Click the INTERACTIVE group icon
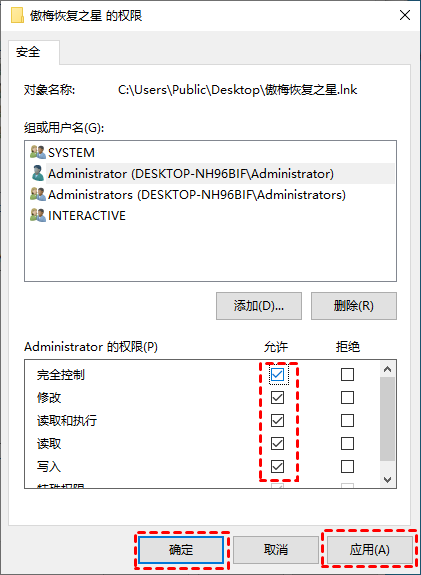 [x=38, y=215]
